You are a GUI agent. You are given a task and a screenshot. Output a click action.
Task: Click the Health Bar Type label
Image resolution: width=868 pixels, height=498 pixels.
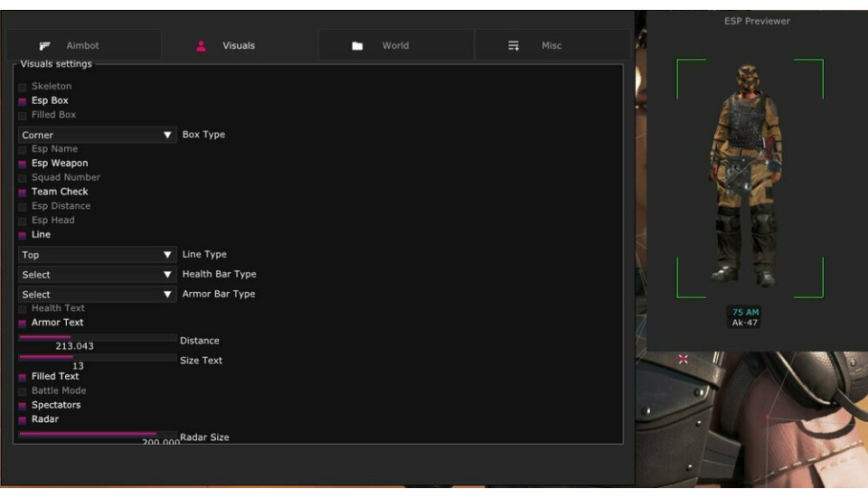coord(219,275)
